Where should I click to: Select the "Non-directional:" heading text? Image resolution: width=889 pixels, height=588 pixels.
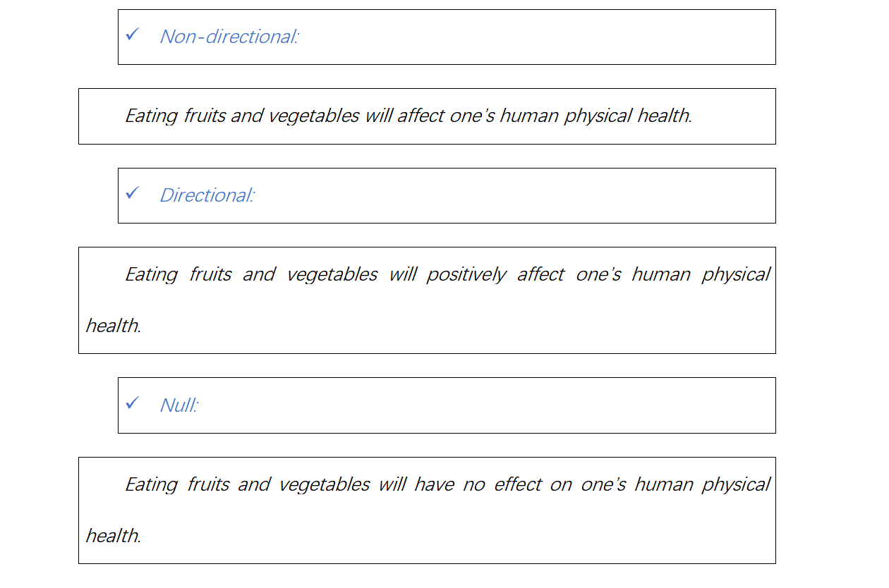click(229, 37)
